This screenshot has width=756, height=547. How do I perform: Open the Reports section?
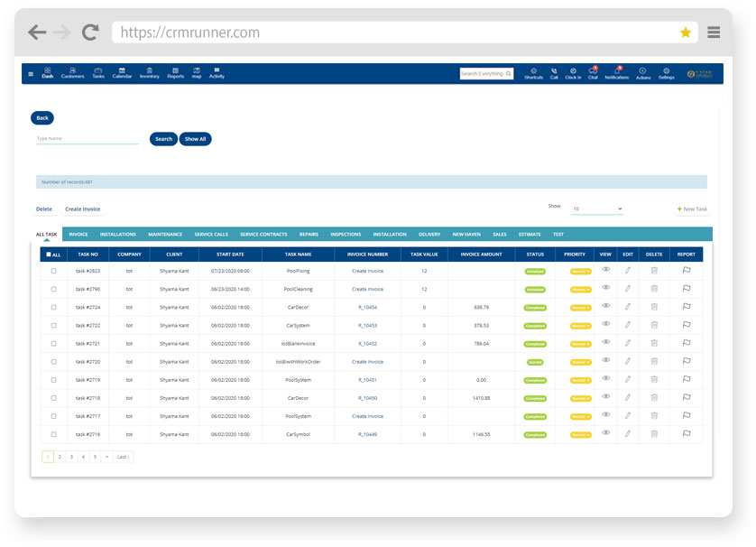click(x=175, y=74)
